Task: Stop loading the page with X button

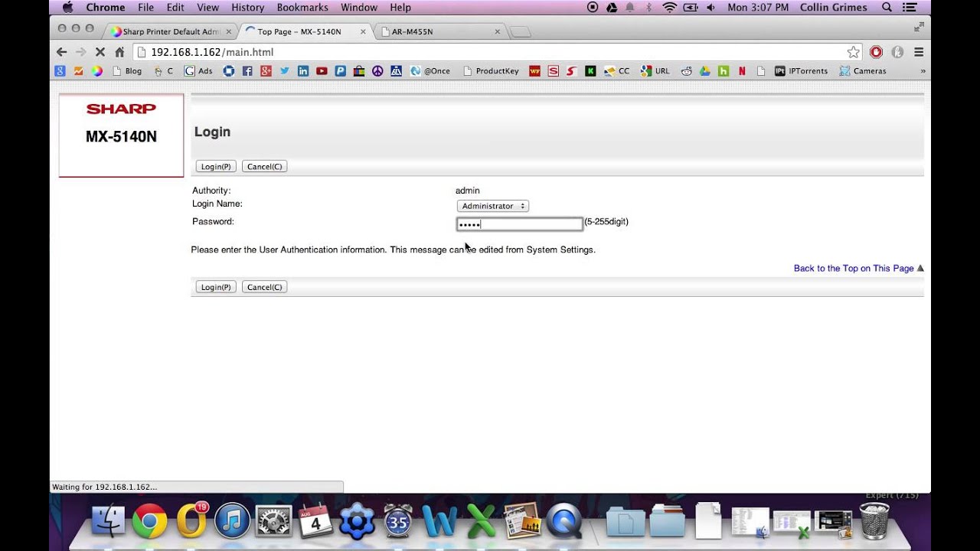Action: [x=100, y=52]
